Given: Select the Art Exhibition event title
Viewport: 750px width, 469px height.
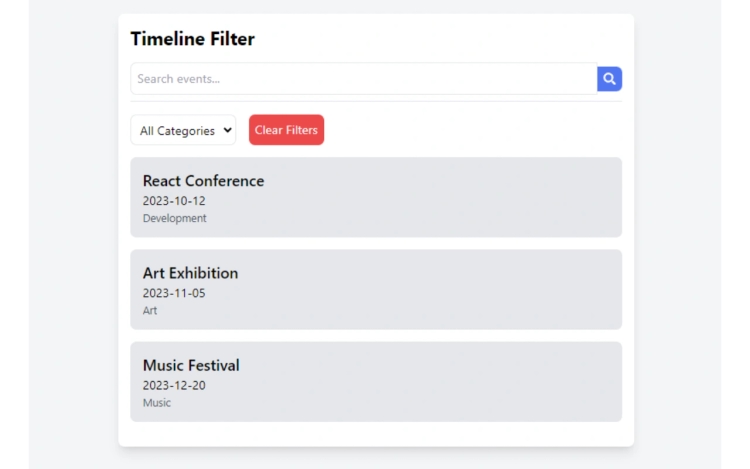Looking at the screenshot, I should [x=190, y=273].
